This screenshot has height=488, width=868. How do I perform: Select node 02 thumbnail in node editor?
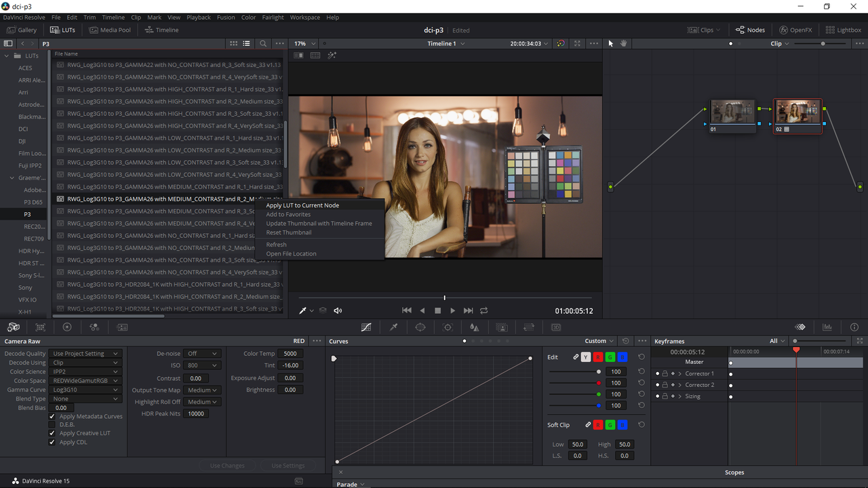coord(797,113)
